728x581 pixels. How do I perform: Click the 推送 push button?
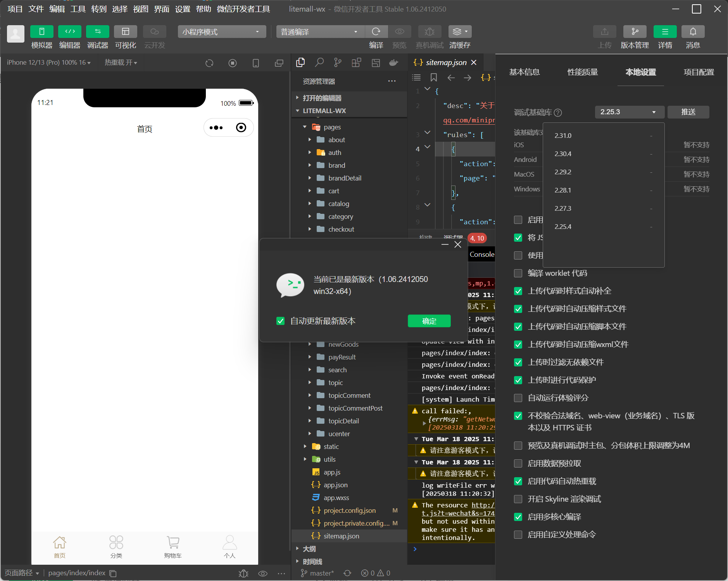pos(688,112)
